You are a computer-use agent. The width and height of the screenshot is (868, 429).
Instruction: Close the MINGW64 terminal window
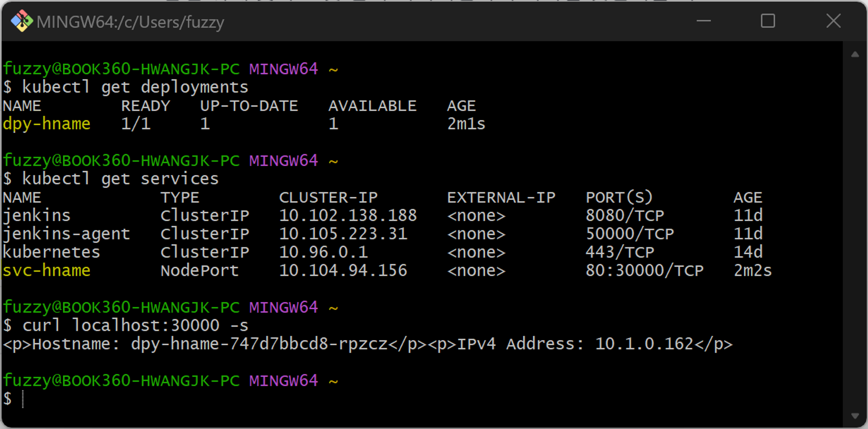coord(833,21)
